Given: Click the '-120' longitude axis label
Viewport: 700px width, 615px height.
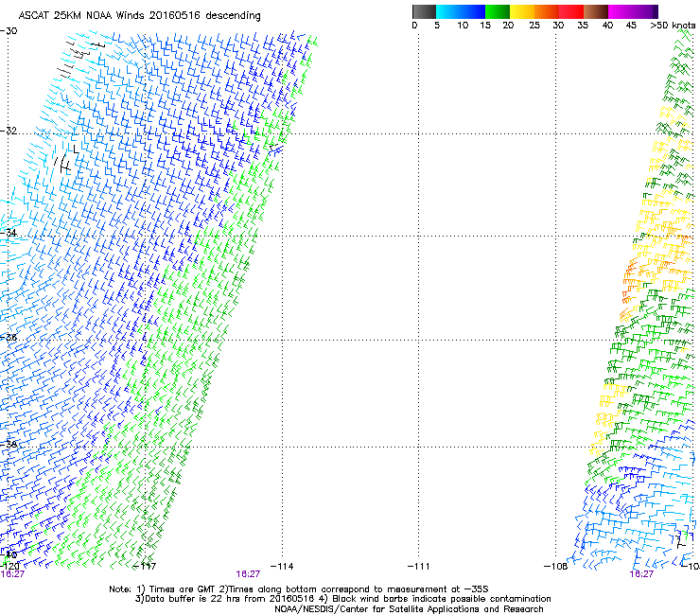Looking at the screenshot, I should click(9, 567).
